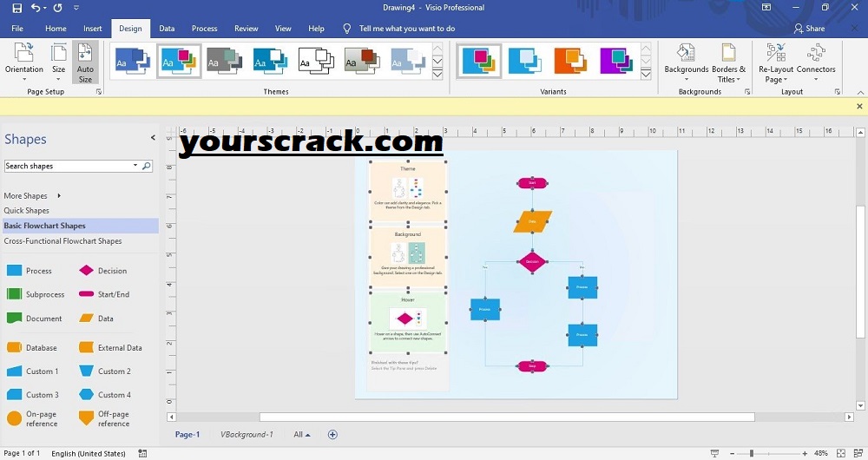The height and width of the screenshot is (460, 868).
Task: Open the Re-Layout Page dropdown
Action: point(776,62)
